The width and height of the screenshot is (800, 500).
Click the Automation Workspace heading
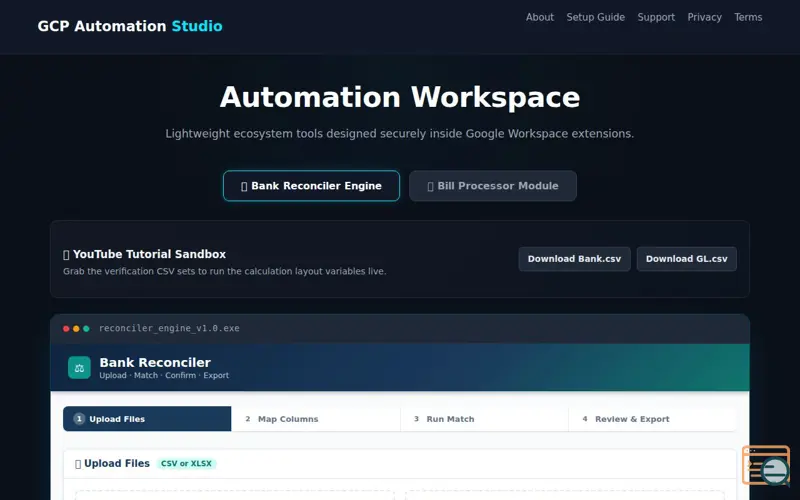400,97
